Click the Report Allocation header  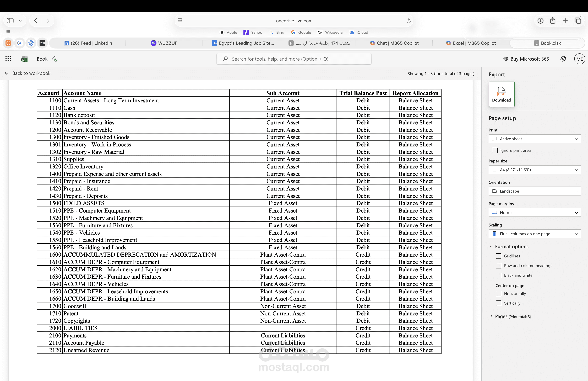[415, 93]
